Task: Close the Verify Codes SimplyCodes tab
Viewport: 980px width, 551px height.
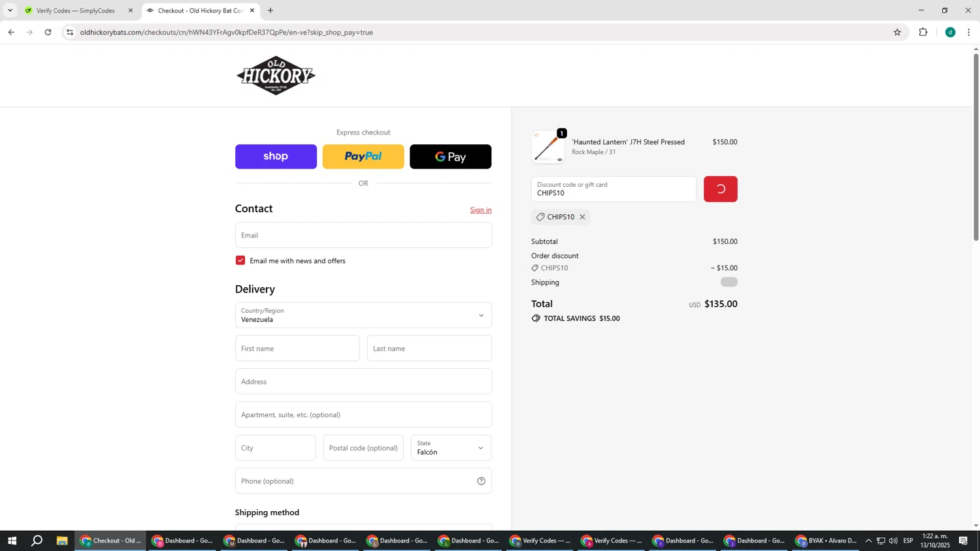Action: point(131,10)
